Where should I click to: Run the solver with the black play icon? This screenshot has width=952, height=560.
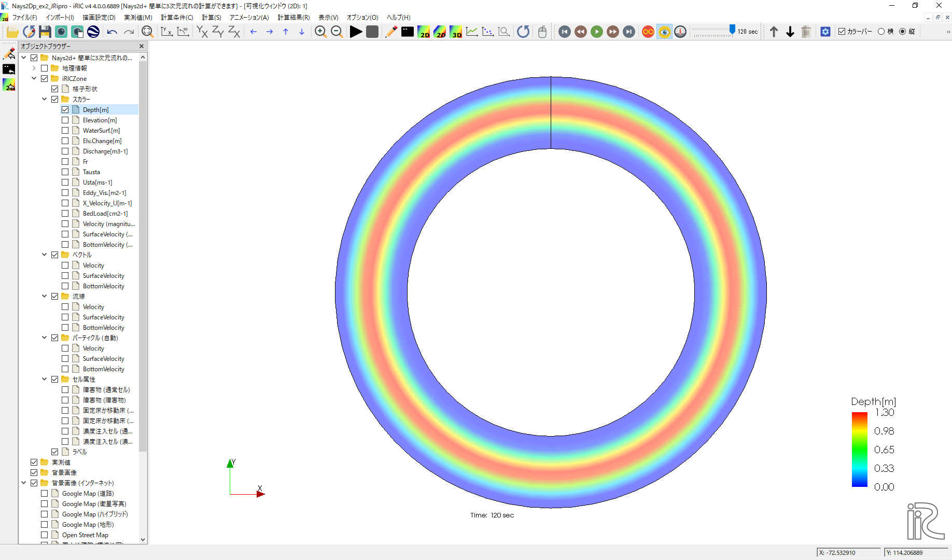356,32
